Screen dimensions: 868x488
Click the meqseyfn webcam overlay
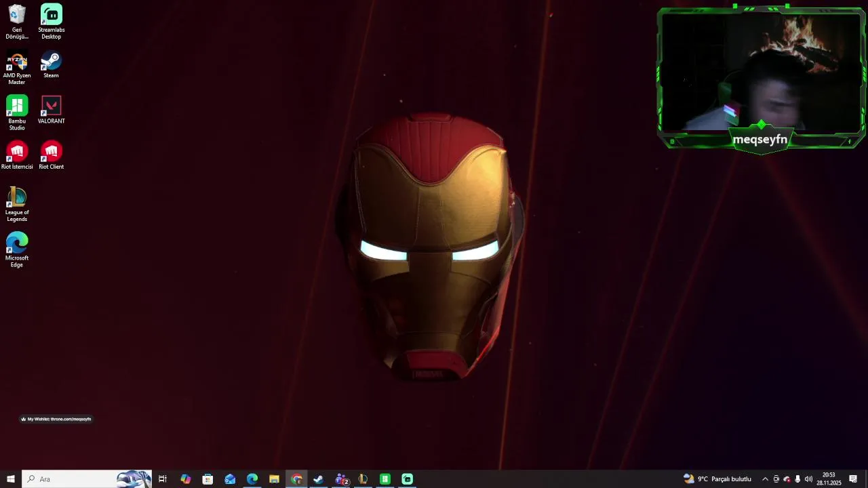click(761, 80)
